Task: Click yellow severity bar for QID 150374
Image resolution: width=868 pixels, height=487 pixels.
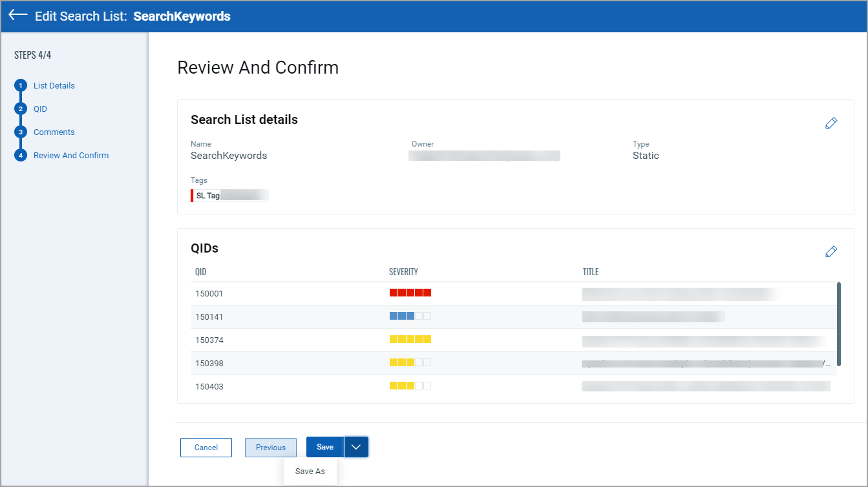Action: [410, 340]
